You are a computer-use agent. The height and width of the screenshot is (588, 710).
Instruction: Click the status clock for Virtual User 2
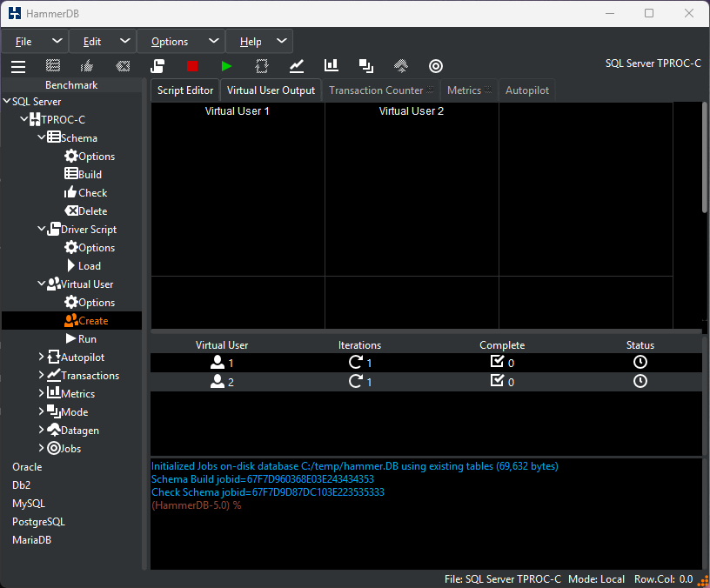(x=640, y=381)
